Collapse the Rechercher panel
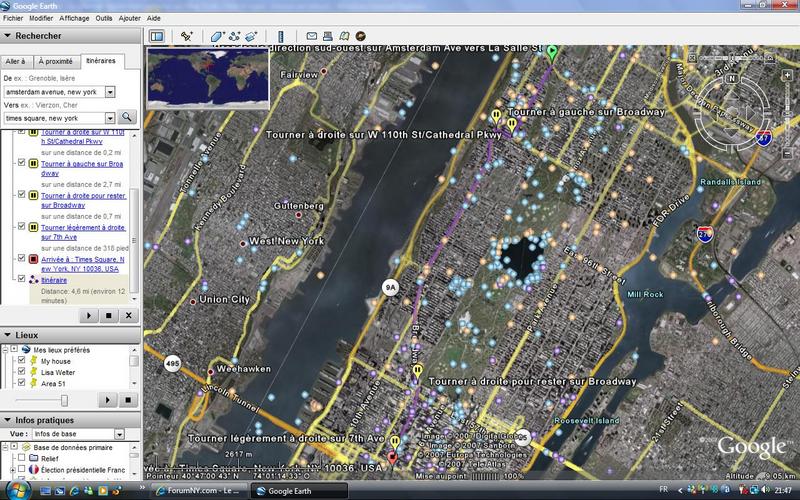Viewport: 800px width, 500px height. pos(8,36)
